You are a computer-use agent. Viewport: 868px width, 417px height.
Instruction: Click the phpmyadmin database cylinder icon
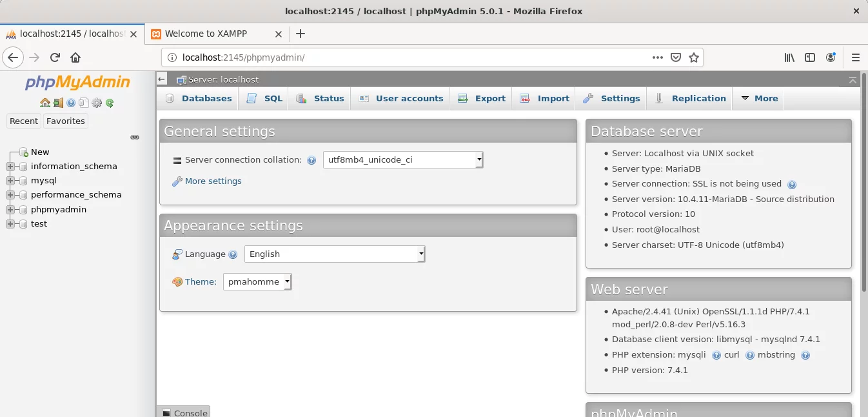[x=24, y=210]
